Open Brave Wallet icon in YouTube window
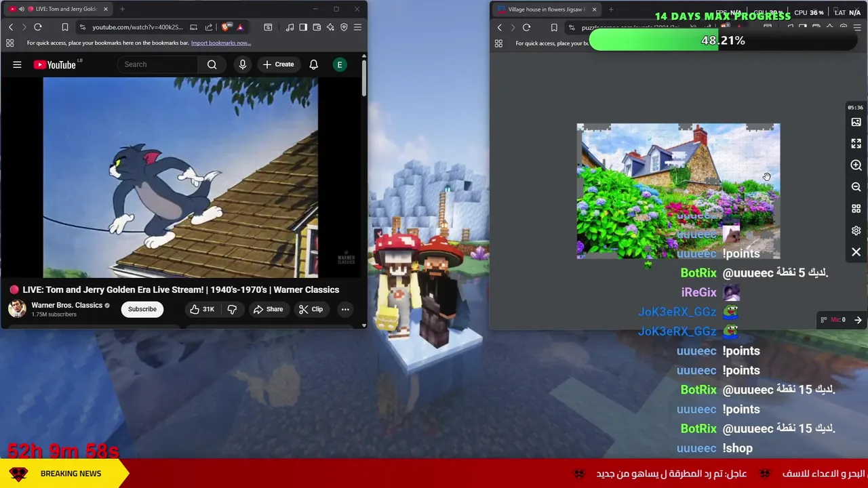Screen dimensions: 868x488 point(317,27)
